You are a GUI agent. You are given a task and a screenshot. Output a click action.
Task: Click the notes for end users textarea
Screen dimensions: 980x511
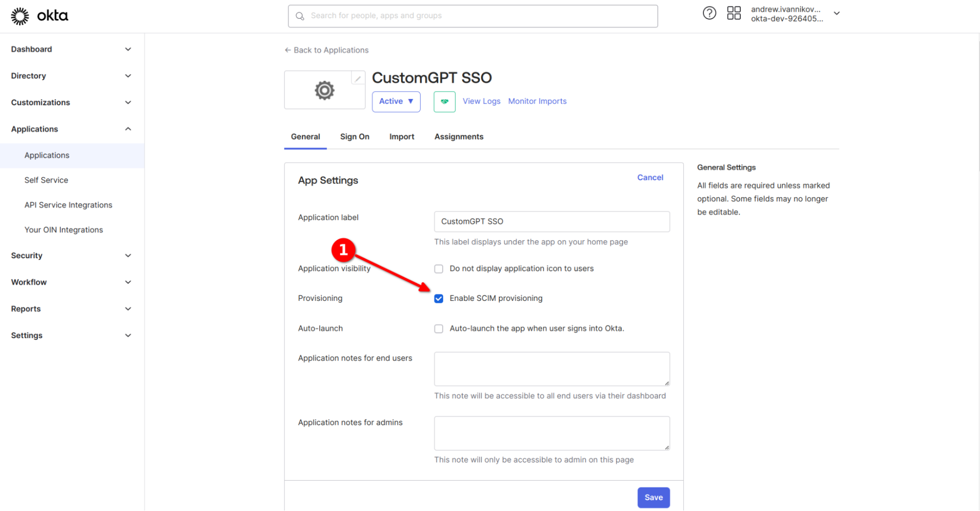coord(552,369)
